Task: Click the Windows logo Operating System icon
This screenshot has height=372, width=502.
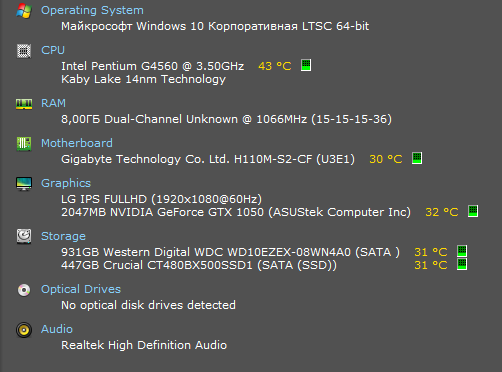Action: (x=24, y=11)
